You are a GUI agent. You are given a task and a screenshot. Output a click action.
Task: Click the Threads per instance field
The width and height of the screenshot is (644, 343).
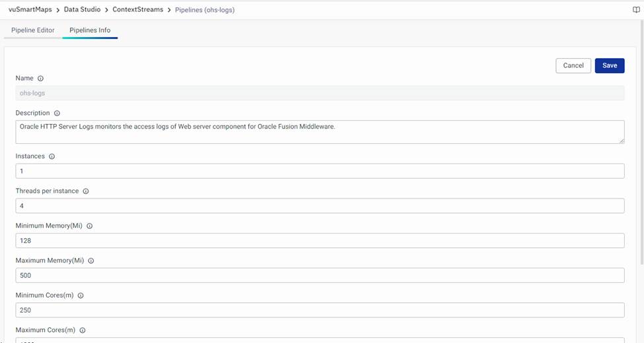pos(320,206)
